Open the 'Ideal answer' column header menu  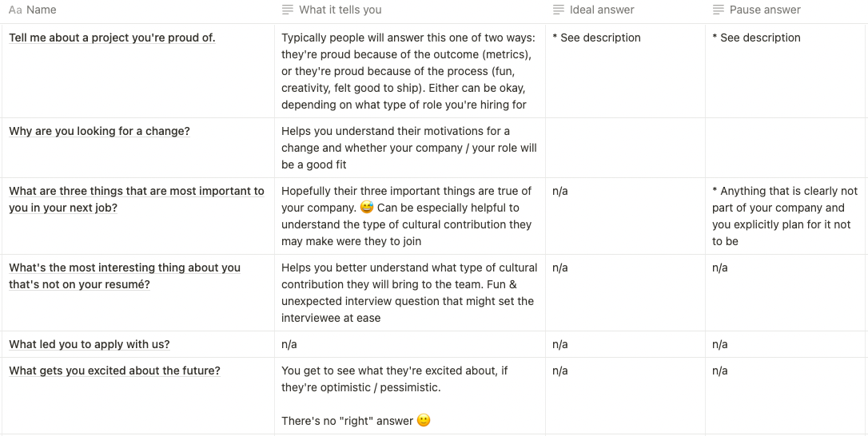[x=601, y=10]
